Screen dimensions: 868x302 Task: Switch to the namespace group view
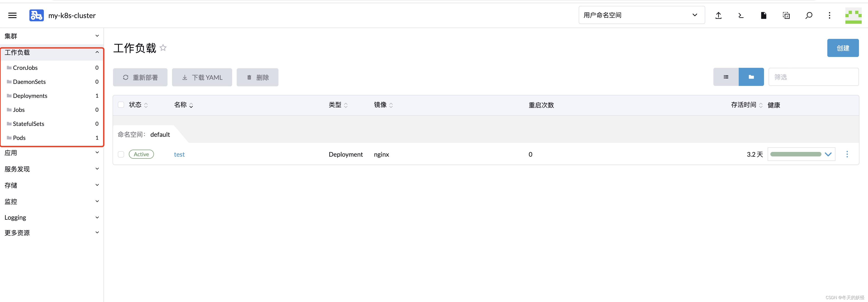coord(751,77)
